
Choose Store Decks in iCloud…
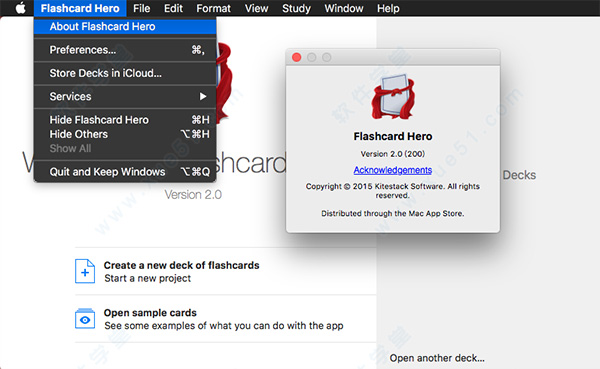tap(125, 73)
